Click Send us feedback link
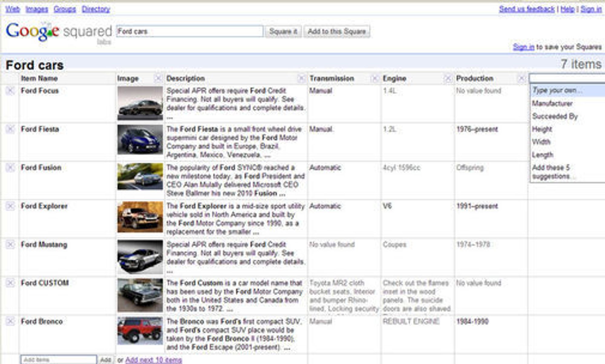 tap(527, 9)
